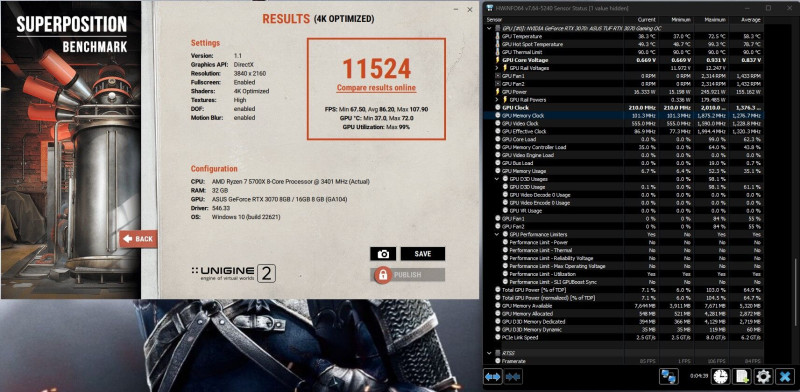Open the network remote monitoring icon in HWiNFO
This screenshot has height=392, width=800.
668,377
